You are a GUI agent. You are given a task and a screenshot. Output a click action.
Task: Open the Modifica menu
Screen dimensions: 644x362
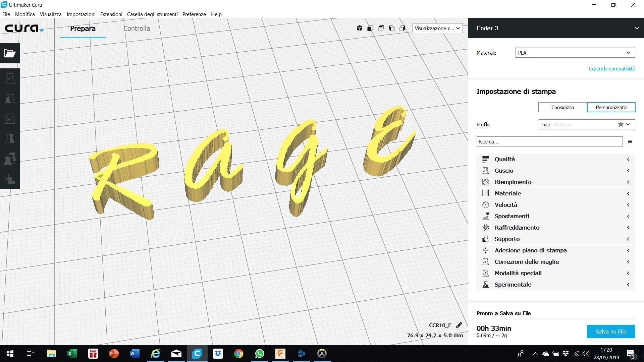(x=25, y=14)
